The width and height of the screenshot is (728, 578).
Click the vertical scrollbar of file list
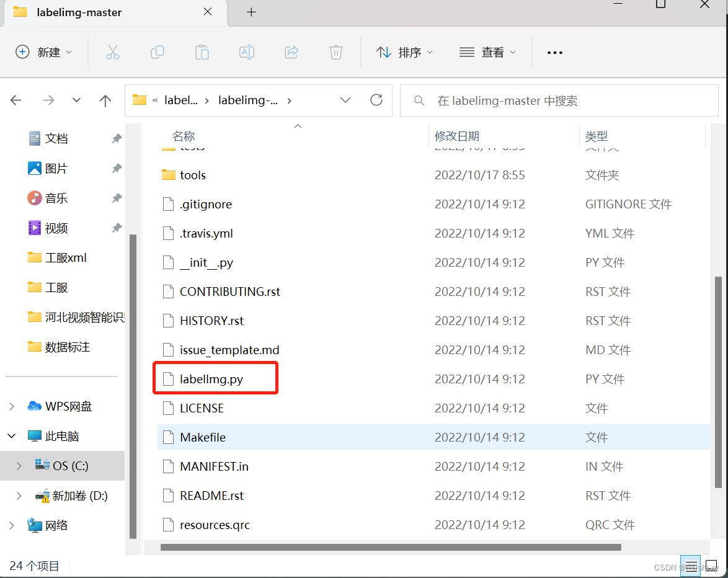coord(718,382)
